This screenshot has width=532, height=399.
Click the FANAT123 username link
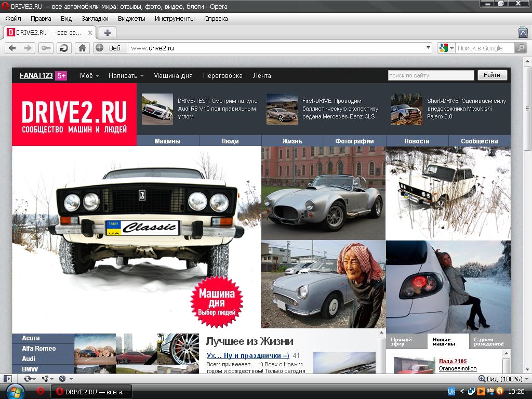(36, 76)
